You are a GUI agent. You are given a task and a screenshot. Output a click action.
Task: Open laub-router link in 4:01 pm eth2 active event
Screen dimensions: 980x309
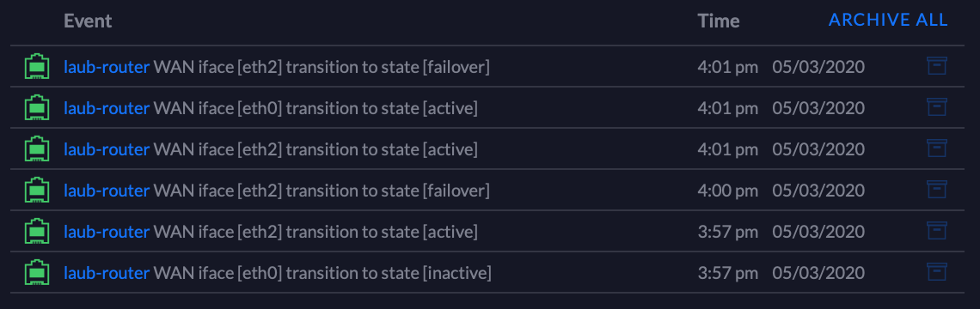(x=107, y=149)
